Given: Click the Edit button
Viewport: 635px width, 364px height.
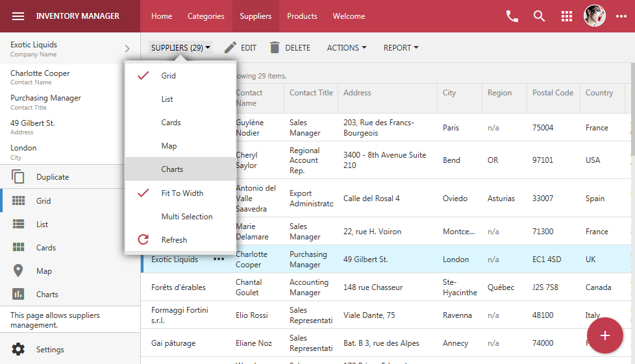Looking at the screenshot, I should [x=240, y=48].
